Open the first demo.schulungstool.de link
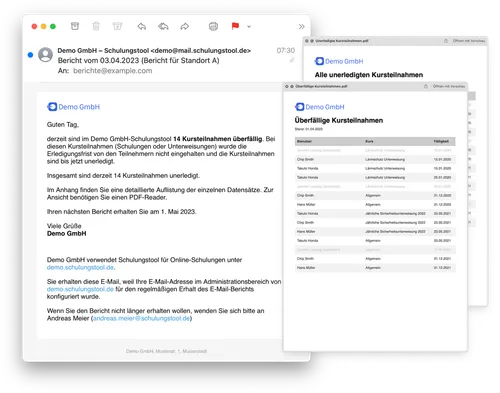The width and height of the screenshot is (500, 393). click(81, 267)
